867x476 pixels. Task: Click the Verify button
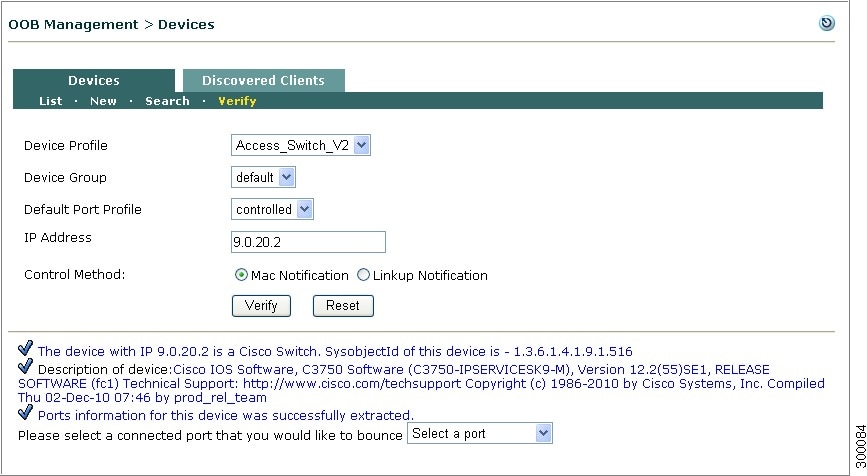(x=261, y=306)
